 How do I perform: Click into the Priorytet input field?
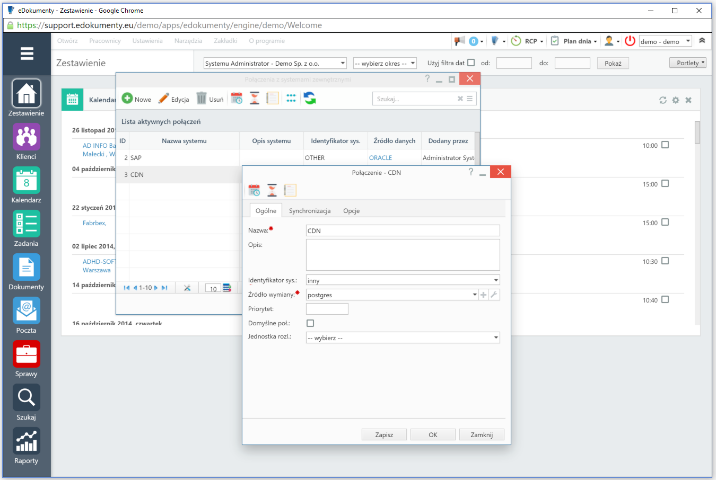[x=327, y=309]
